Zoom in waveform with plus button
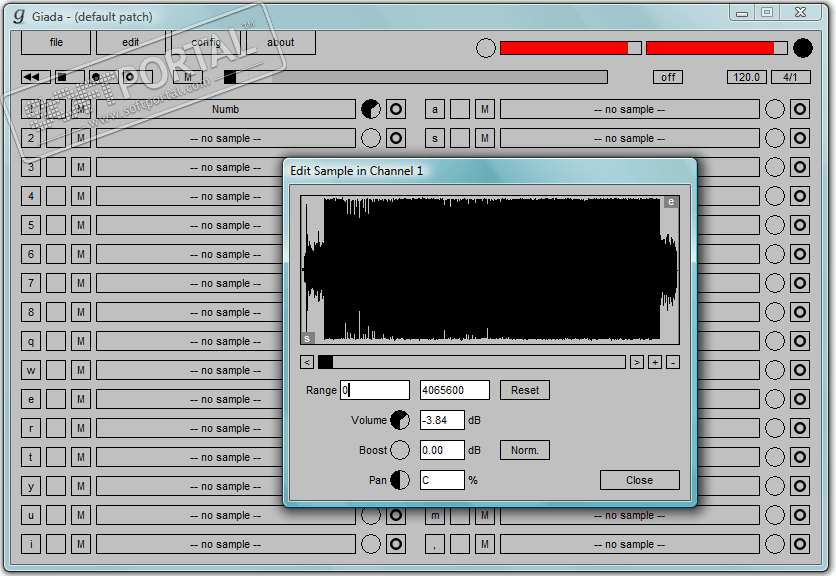This screenshot has width=836, height=576. click(655, 363)
